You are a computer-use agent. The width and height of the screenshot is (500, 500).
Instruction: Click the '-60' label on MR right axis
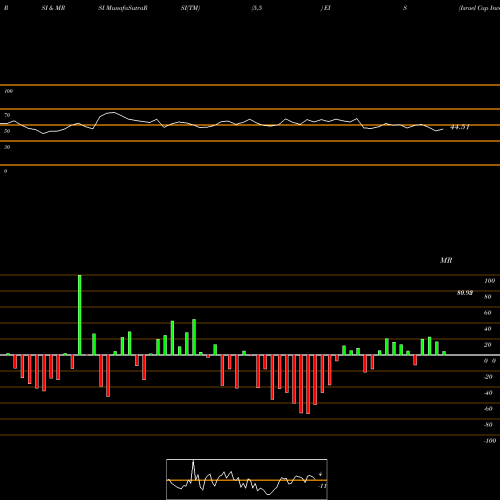point(488,409)
